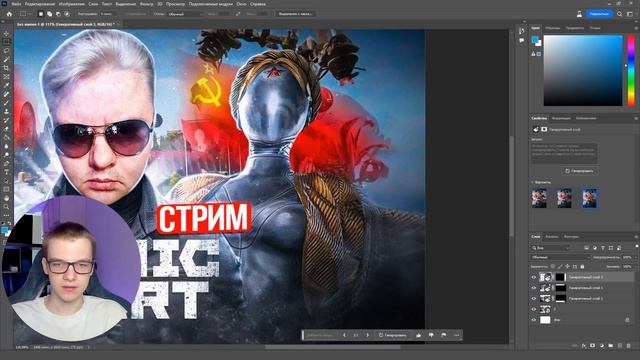Viewport: 640px width, 360px height.
Task: Delete layer using the trash icon
Action: (x=629, y=346)
